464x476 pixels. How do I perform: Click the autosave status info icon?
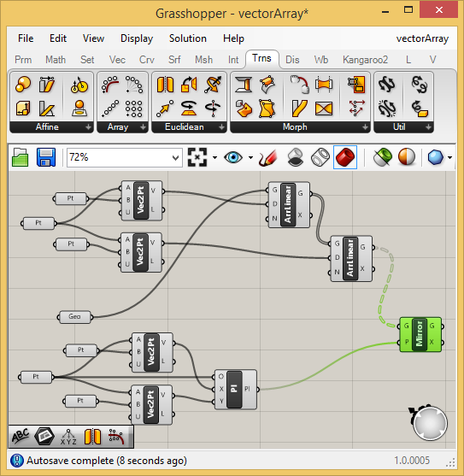click(x=17, y=461)
